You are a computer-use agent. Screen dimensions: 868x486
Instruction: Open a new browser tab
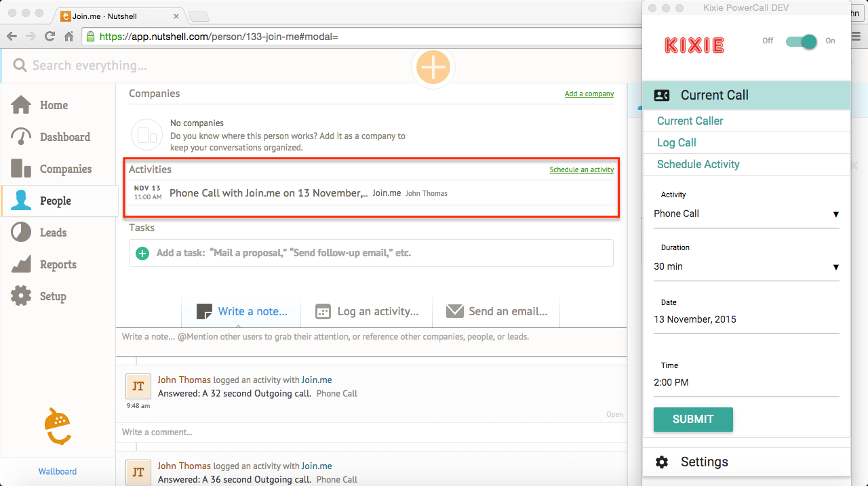click(x=199, y=16)
